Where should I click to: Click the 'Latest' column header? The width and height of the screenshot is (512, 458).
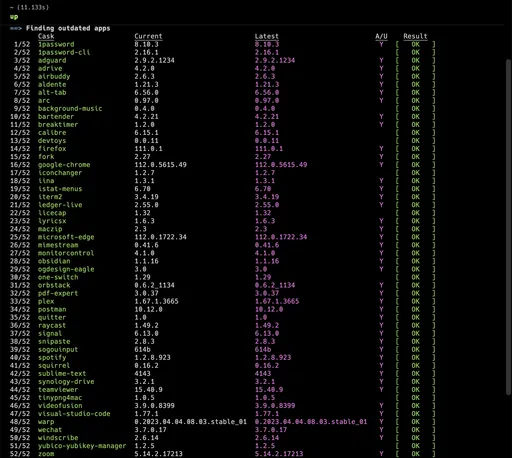coord(267,36)
